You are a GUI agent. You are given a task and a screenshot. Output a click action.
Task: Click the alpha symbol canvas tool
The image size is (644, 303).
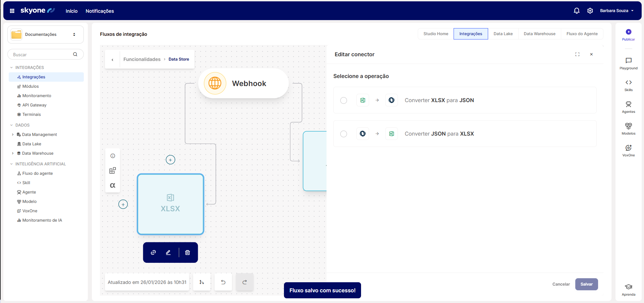click(113, 185)
